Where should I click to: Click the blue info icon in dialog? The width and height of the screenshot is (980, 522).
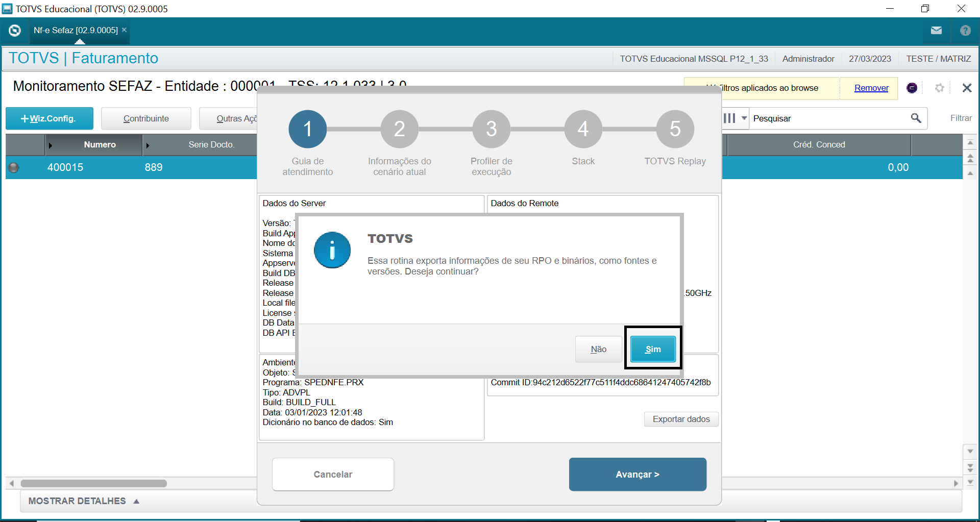pos(332,250)
